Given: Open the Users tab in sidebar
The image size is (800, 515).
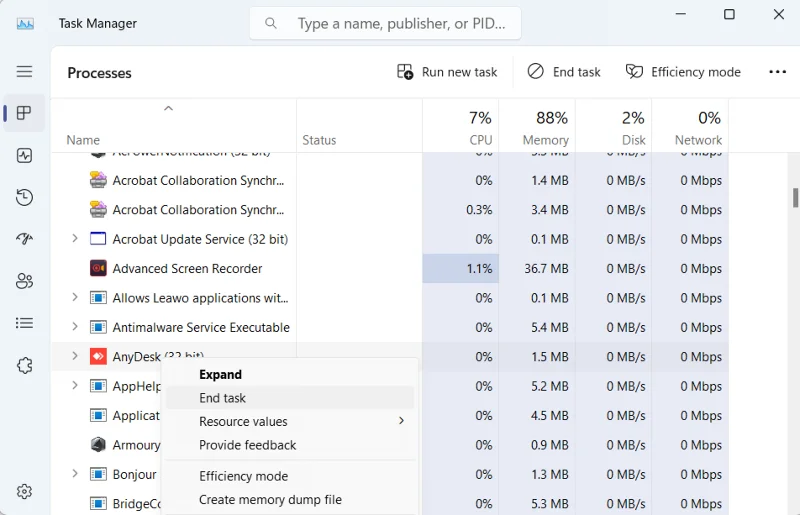Looking at the screenshot, I should pos(24,281).
